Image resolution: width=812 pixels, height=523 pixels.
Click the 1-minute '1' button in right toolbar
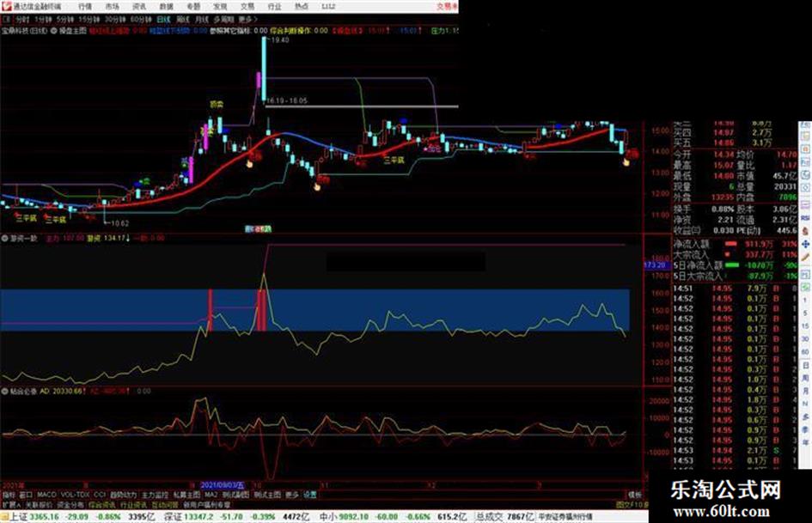[805, 301]
